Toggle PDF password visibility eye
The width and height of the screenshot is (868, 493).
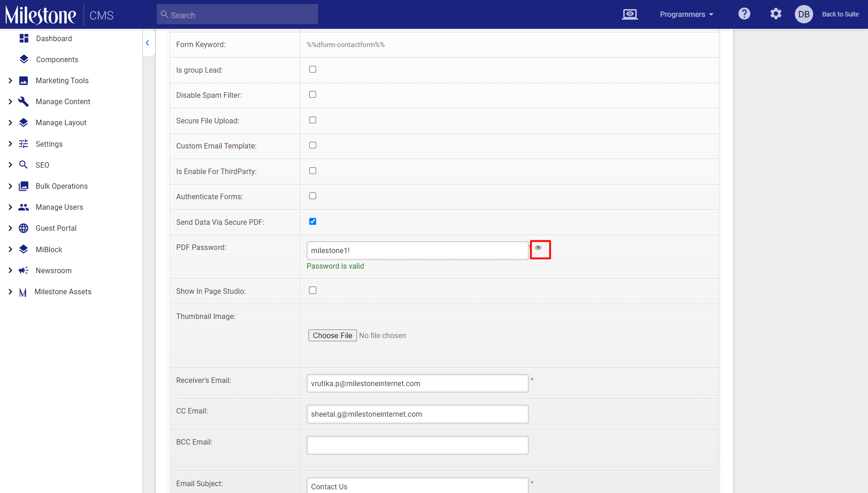pos(538,248)
